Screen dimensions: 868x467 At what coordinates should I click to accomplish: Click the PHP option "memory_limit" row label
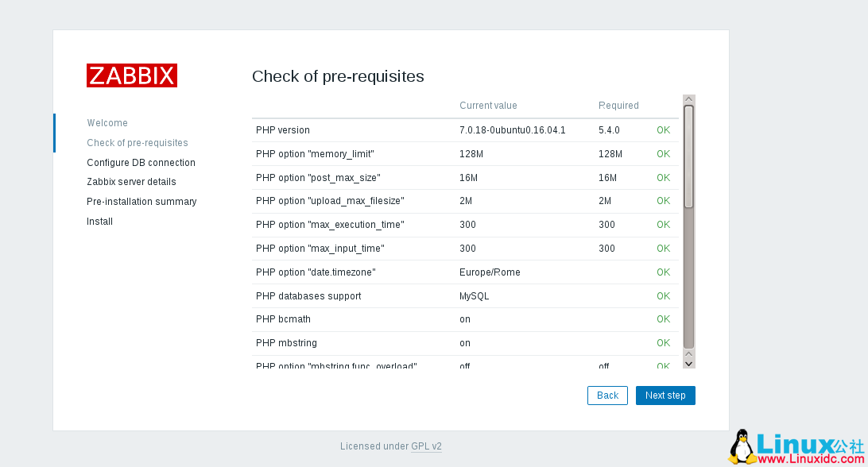[x=315, y=154]
